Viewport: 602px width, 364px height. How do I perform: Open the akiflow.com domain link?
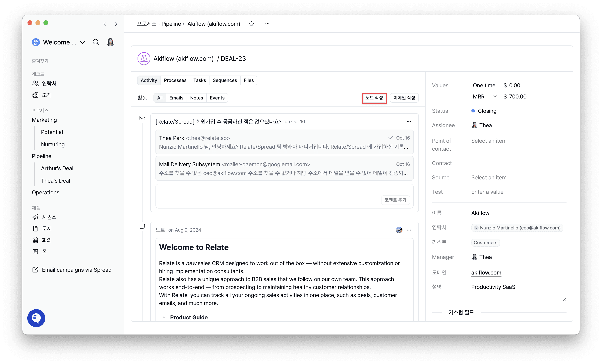click(486, 272)
